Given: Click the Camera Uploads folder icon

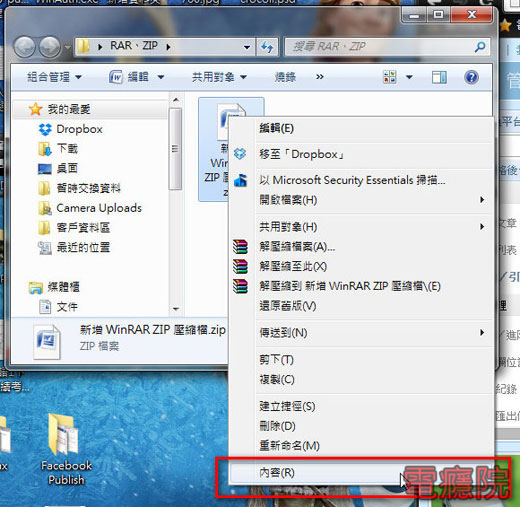Looking at the screenshot, I should point(45,208).
